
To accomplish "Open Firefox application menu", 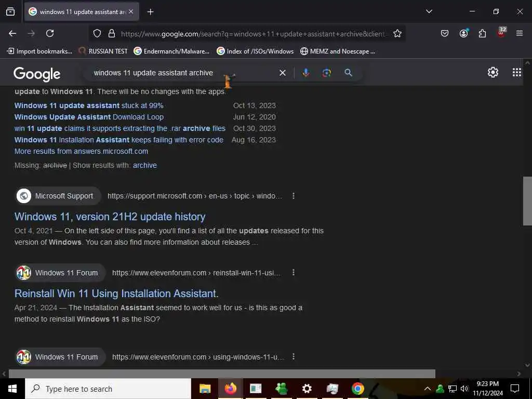I will click(520, 33).
